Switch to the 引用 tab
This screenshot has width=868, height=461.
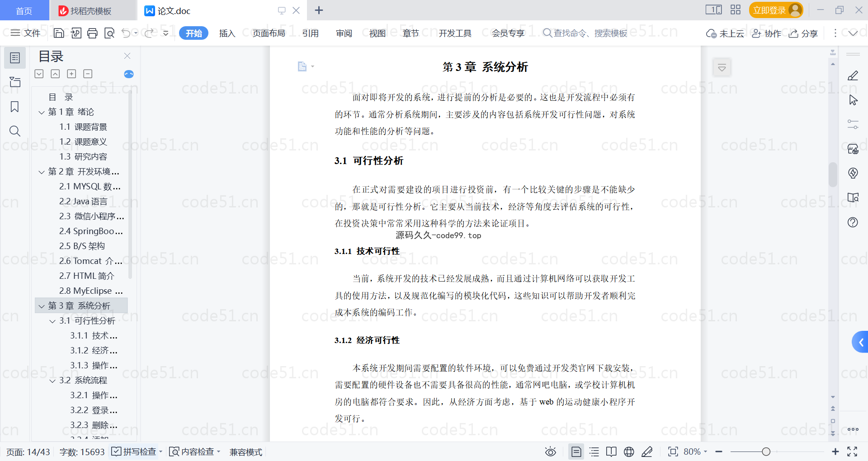tap(311, 33)
